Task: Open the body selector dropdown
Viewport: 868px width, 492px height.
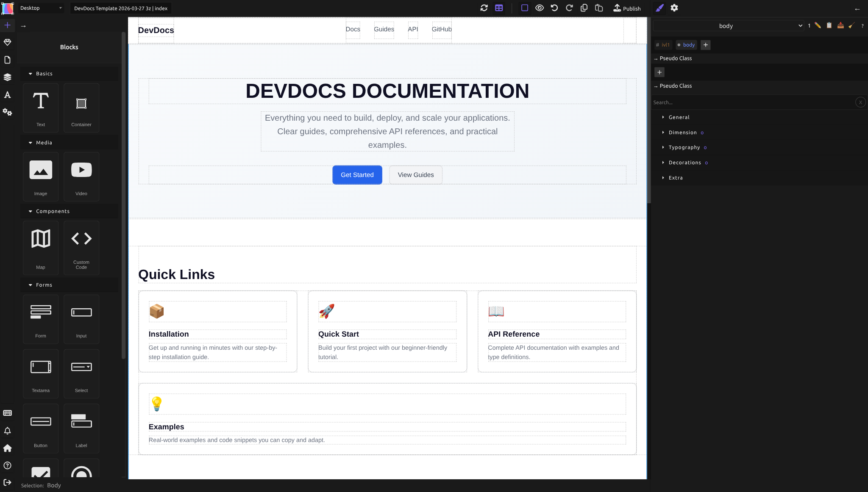Action: click(x=800, y=26)
